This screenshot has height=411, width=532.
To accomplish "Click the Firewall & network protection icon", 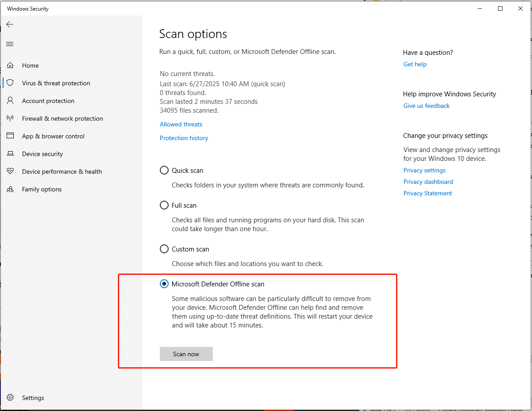I will pos(10,118).
